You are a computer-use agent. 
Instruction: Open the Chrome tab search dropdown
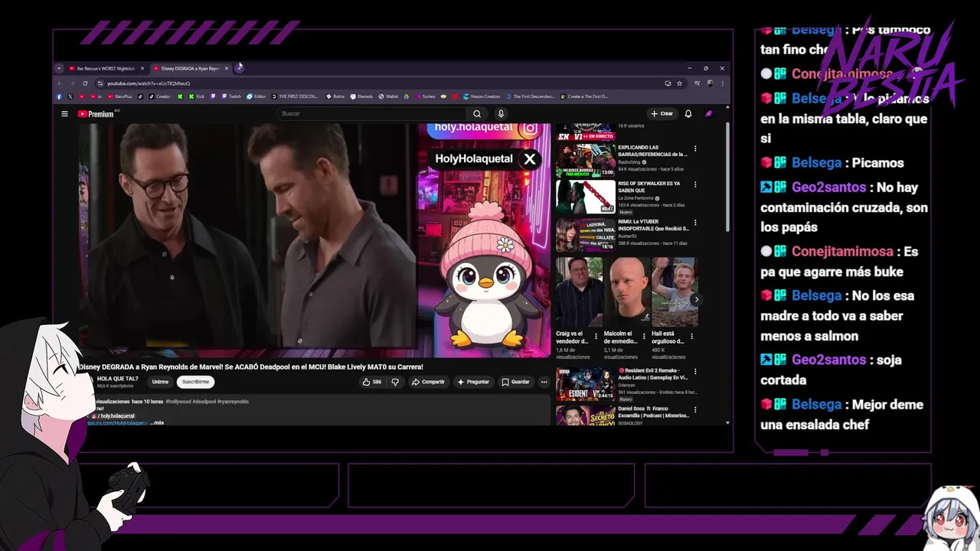click(59, 68)
